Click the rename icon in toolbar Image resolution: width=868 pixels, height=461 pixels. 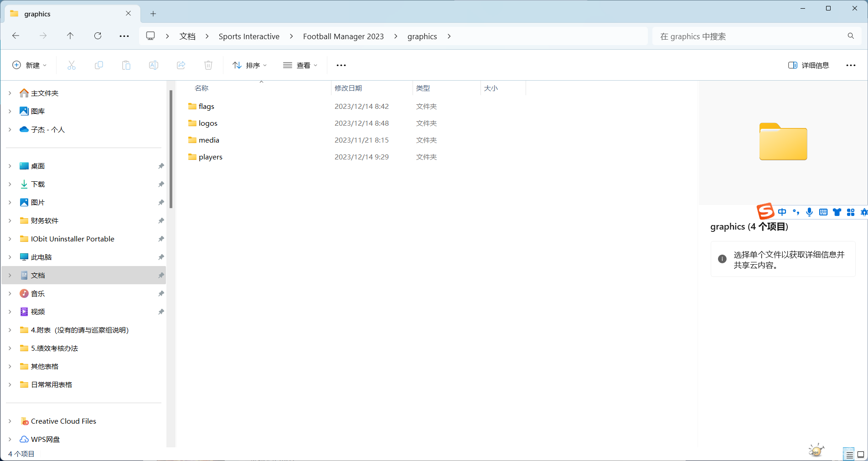154,65
